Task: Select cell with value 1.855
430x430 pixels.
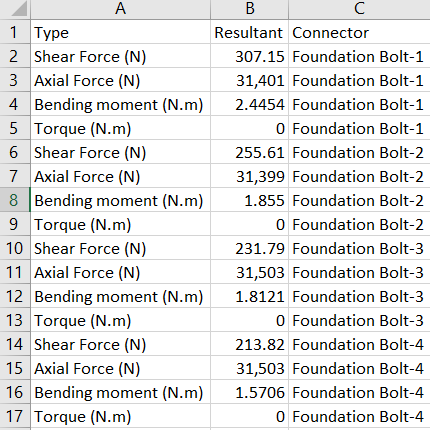Action: [249, 200]
